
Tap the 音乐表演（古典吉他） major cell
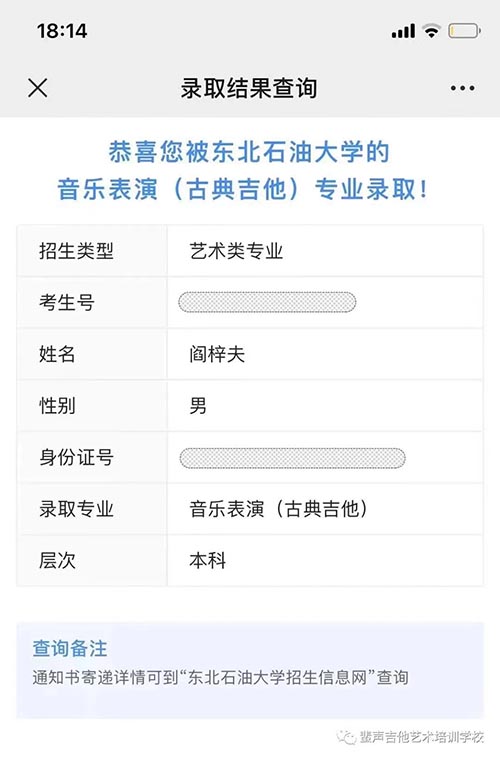pyautogui.click(x=278, y=509)
